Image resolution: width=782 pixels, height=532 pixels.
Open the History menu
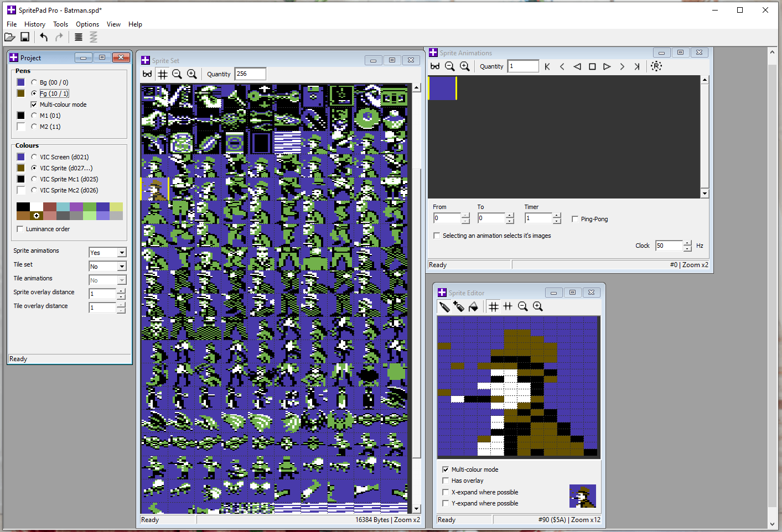(35, 24)
